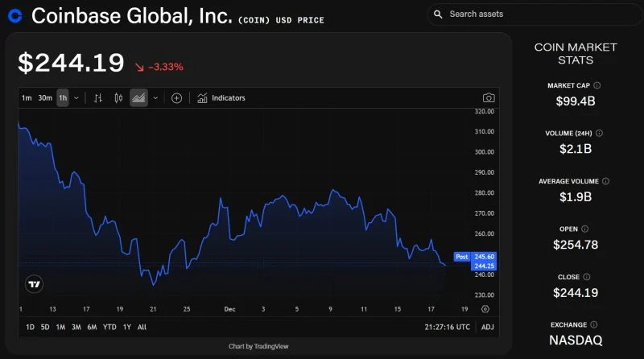Open the Indicators panel
Screen dimensions: 644x359
tap(221, 98)
